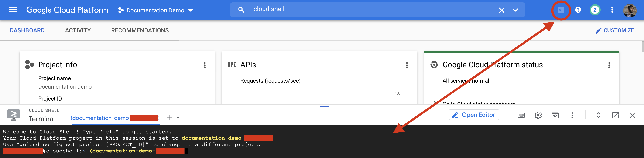
Task: Click the Cloud Shell panel resize handle
Action: tap(324, 106)
